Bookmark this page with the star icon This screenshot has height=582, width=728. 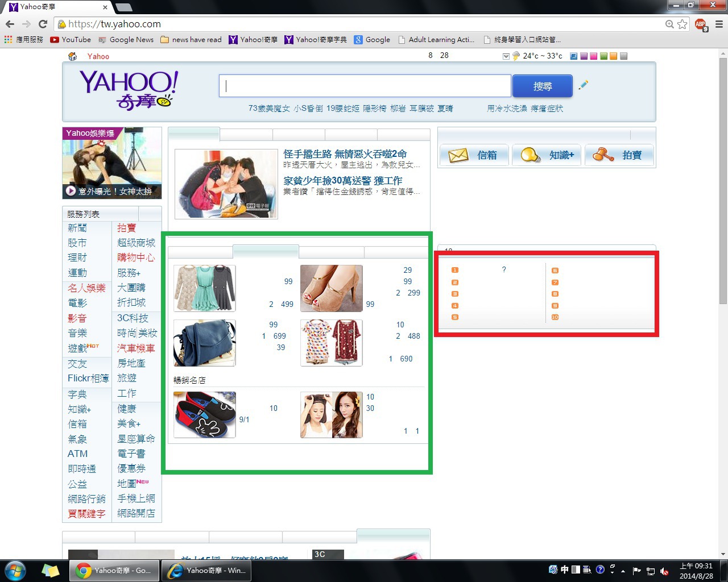pos(682,24)
